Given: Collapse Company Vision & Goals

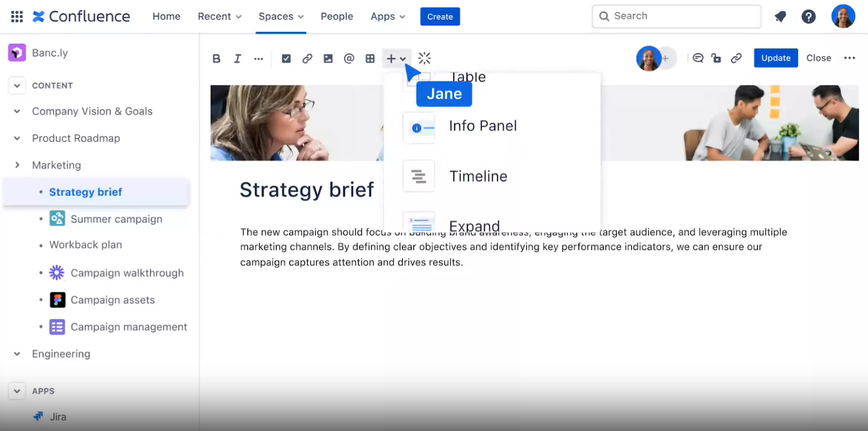Looking at the screenshot, I should [17, 111].
